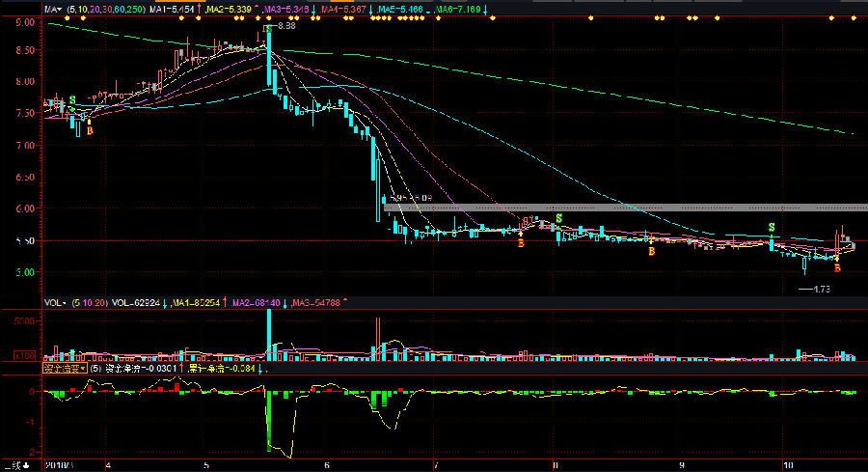Viewport: 868px width, 472px height.
Task: Click the VOL parameters (5,10,20) text
Action: tap(89, 302)
